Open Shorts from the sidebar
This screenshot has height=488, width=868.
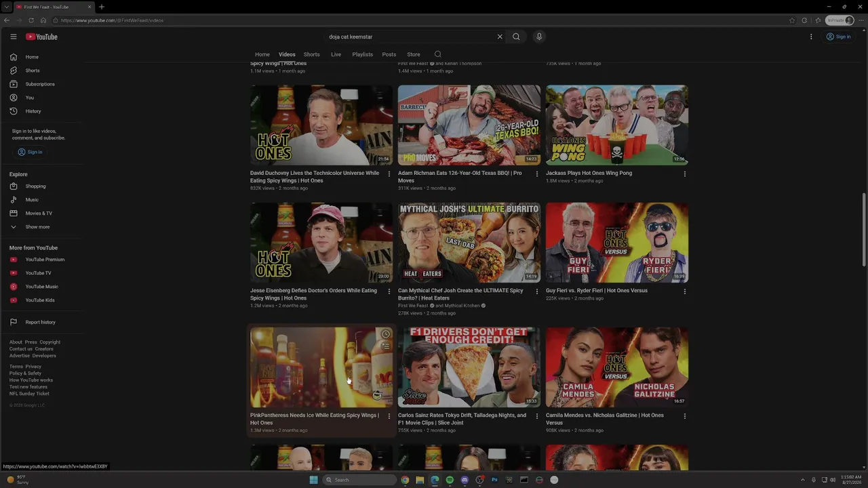[42, 70]
